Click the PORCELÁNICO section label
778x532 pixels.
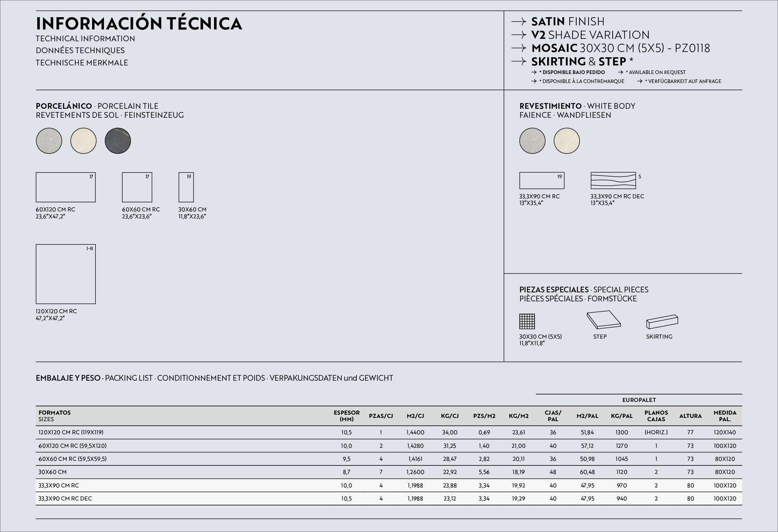[x=64, y=106]
